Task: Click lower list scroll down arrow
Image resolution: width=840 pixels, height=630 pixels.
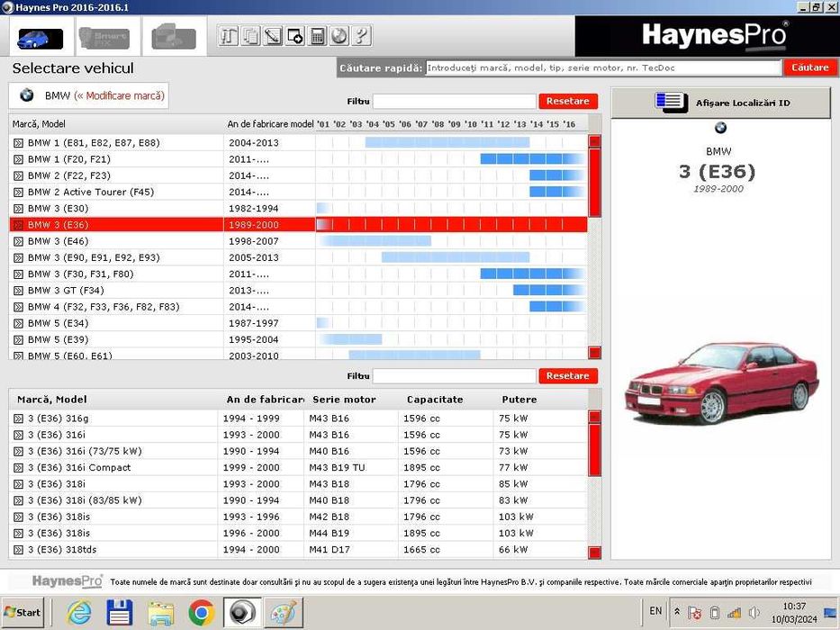Action: (x=594, y=553)
